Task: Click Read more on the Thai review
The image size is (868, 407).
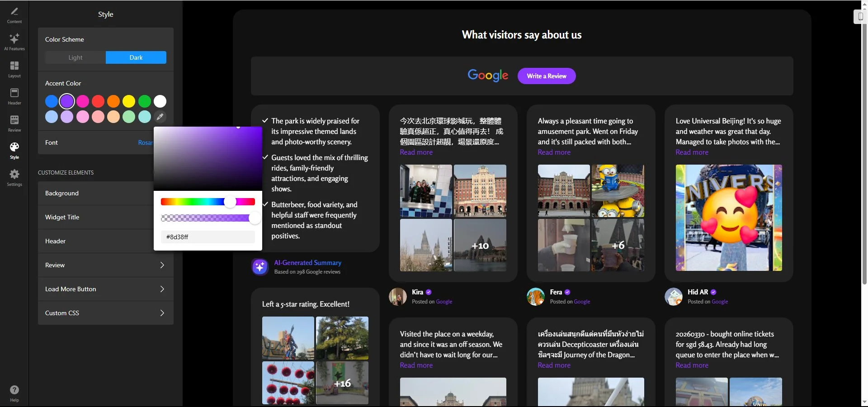Action: (554, 365)
